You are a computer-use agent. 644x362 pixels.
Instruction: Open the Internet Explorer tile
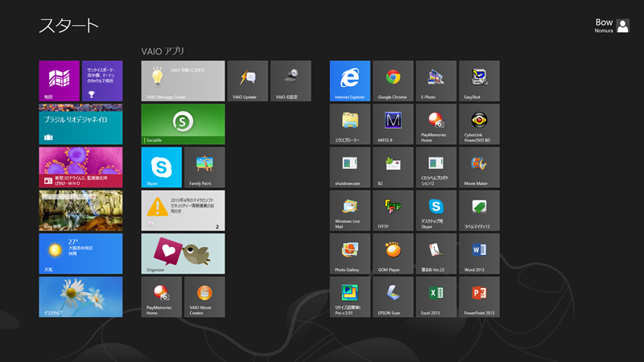point(350,81)
